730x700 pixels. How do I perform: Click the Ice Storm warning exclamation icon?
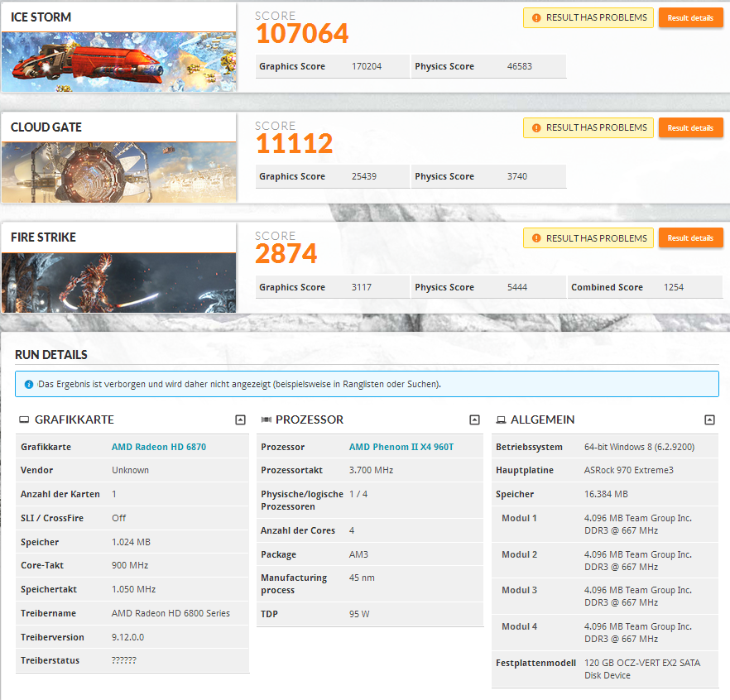click(536, 18)
